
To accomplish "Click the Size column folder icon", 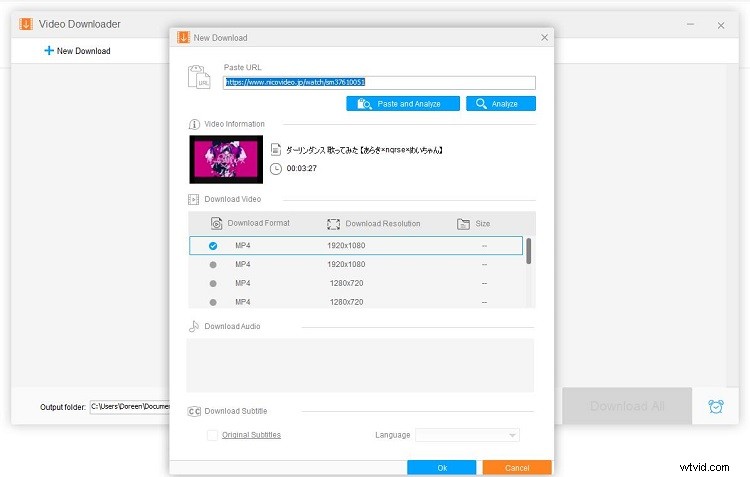I will pos(463,224).
